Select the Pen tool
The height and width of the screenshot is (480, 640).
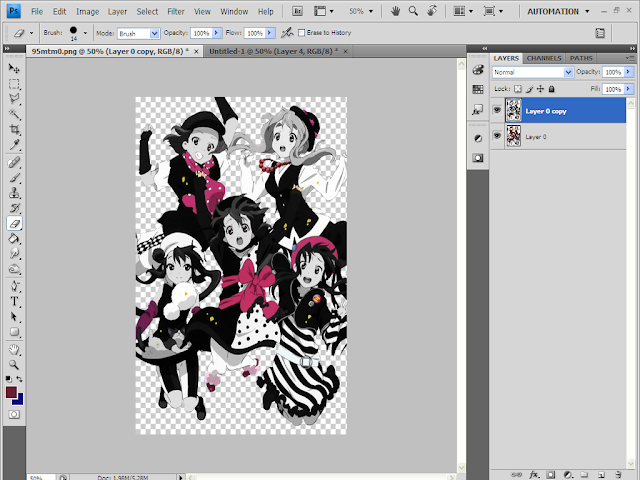(x=14, y=286)
